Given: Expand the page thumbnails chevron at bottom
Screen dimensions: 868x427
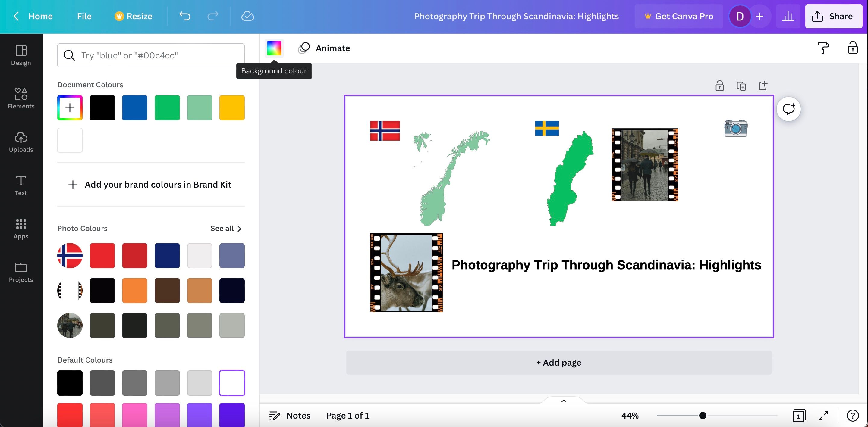Looking at the screenshot, I should (563, 401).
